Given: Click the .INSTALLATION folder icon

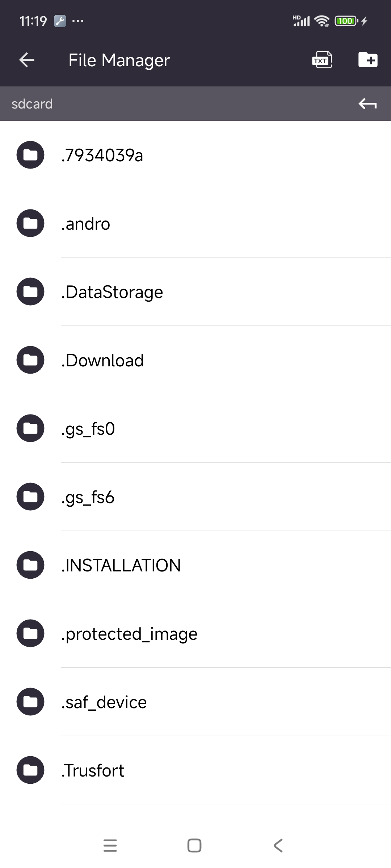Looking at the screenshot, I should (x=30, y=565).
